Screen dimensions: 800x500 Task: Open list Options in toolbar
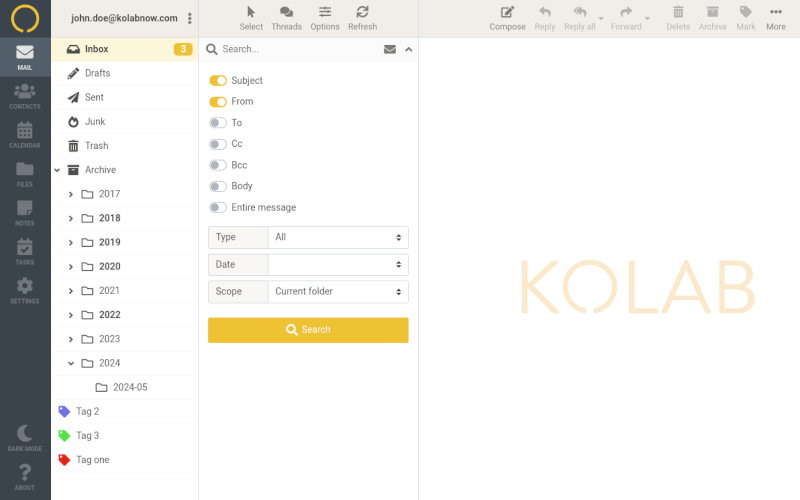pos(324,18)
